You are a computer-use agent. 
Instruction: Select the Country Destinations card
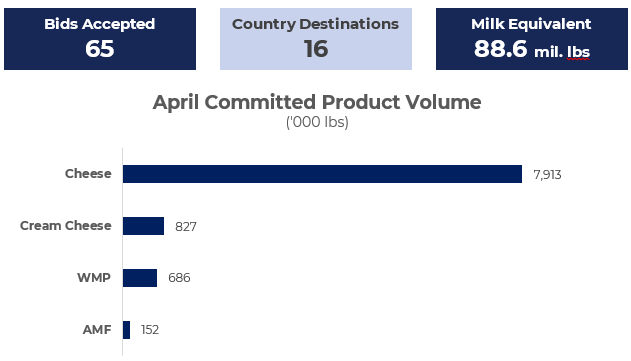tap(316, 39)
